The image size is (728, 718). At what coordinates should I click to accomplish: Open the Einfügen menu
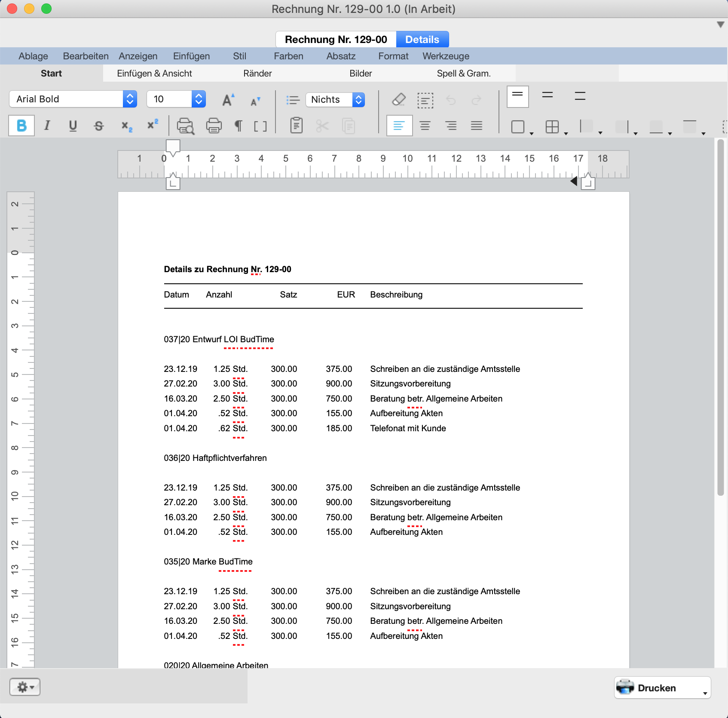pyautogui.click(x=191, y=56)
